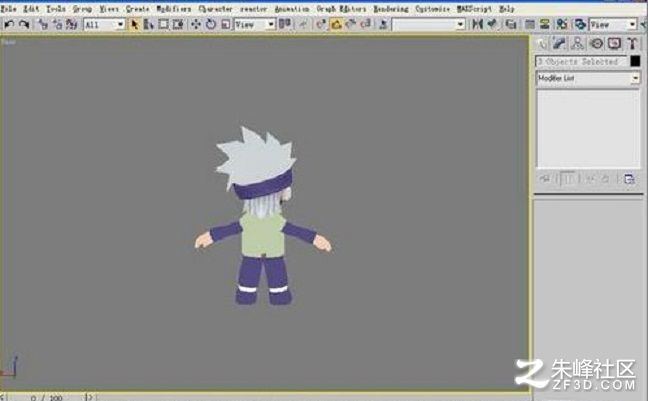Activate the Select and Move tool
648x401 pixels.
tap(196, 24)
